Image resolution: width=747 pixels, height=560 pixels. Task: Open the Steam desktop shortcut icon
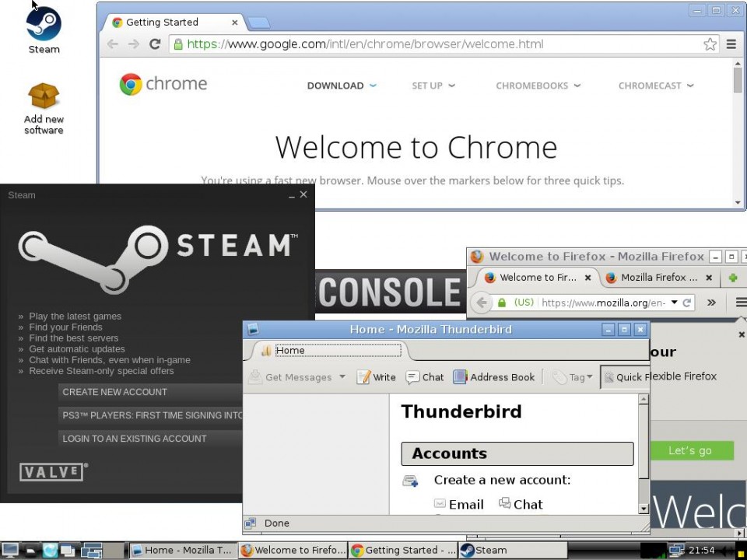(x=44, y=23)
